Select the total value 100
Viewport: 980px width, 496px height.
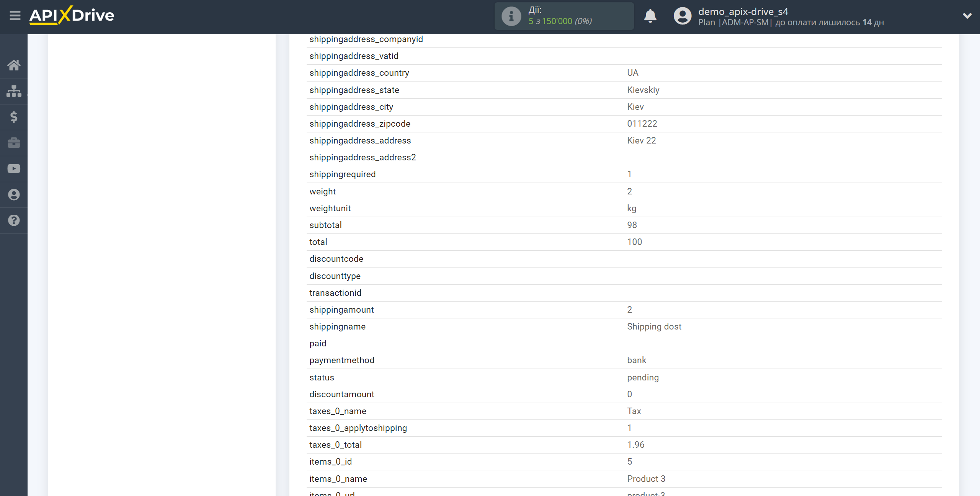(634, 242)
